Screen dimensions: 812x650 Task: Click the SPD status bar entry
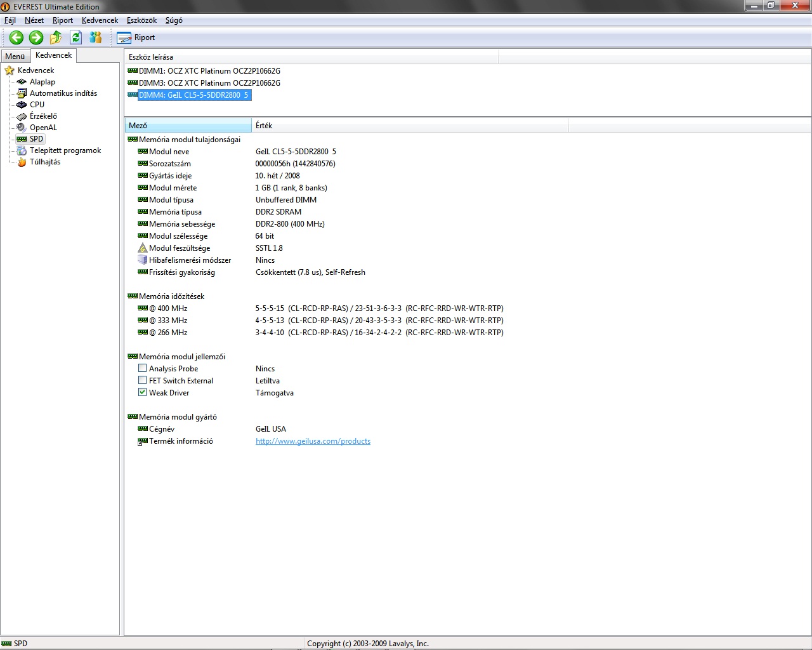click(15, 644)
